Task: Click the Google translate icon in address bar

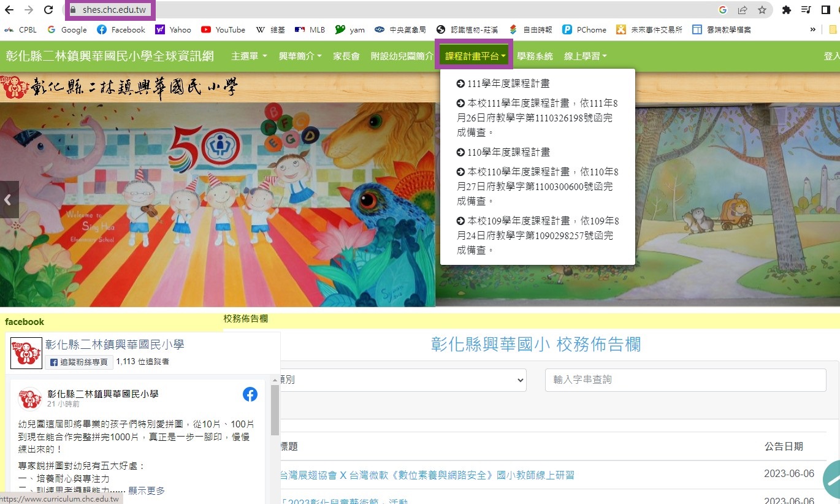Action: click(723, 10)
